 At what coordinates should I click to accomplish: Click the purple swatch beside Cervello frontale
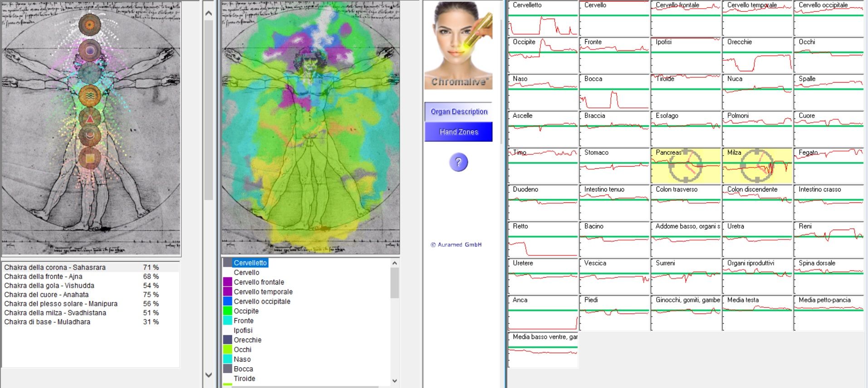(228, 282)
